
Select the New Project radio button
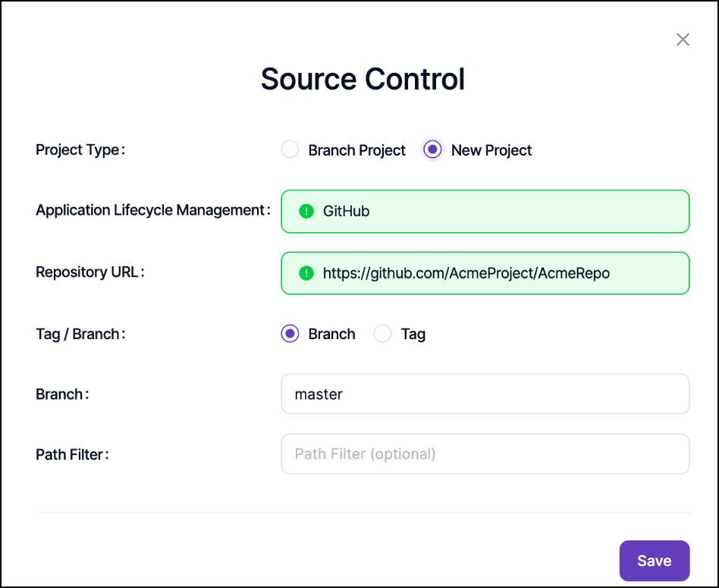click(432, 150)
